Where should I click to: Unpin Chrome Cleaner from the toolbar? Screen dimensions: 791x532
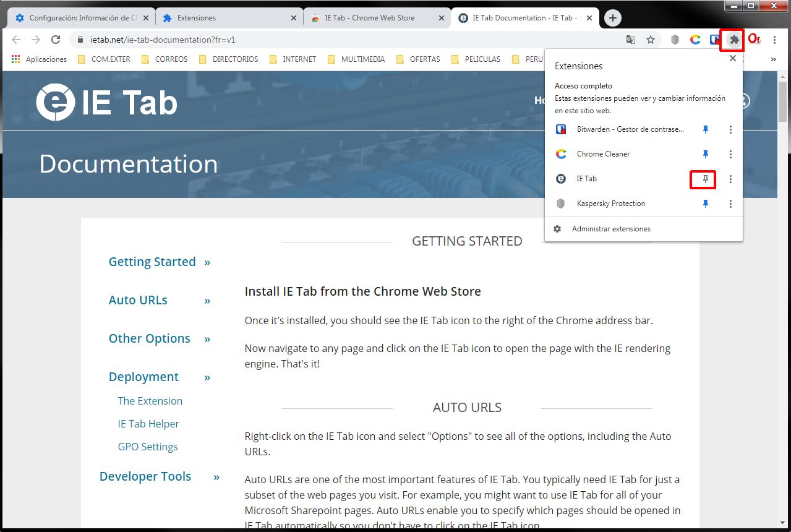coord(705,154)
